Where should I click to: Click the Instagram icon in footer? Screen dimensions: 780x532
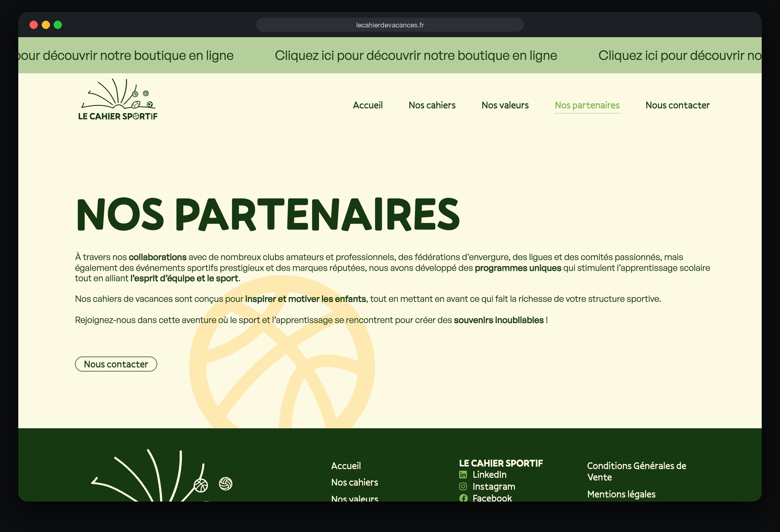click(463, 486)
